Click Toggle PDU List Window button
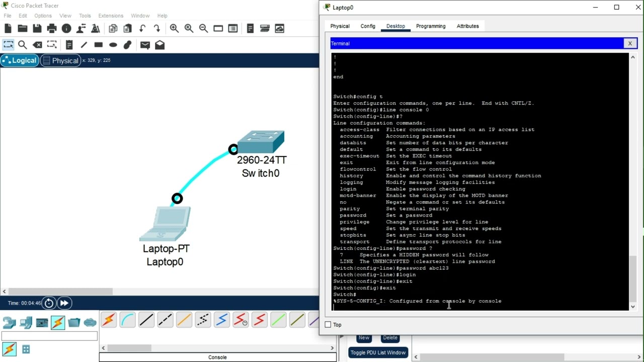 (x=378, y=352)
